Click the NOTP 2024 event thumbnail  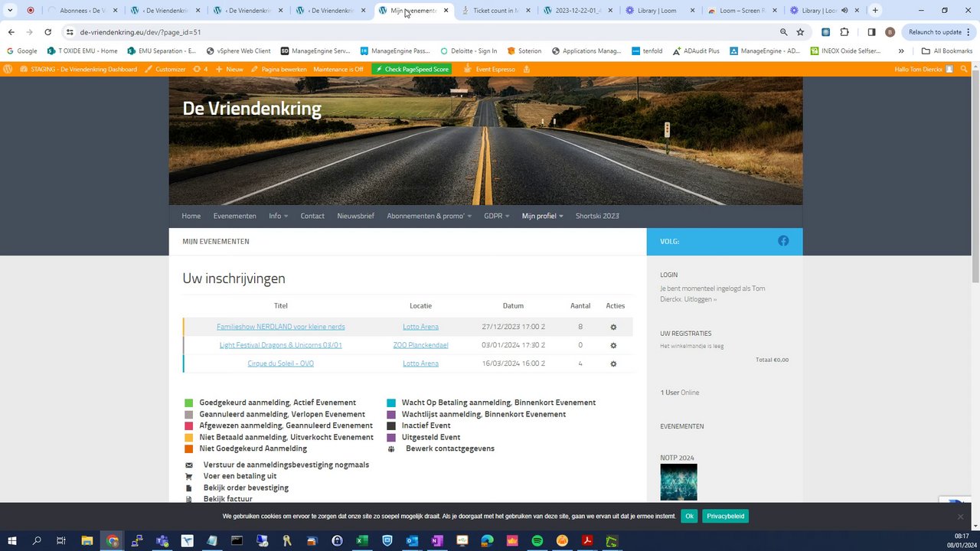pos(678,482)
